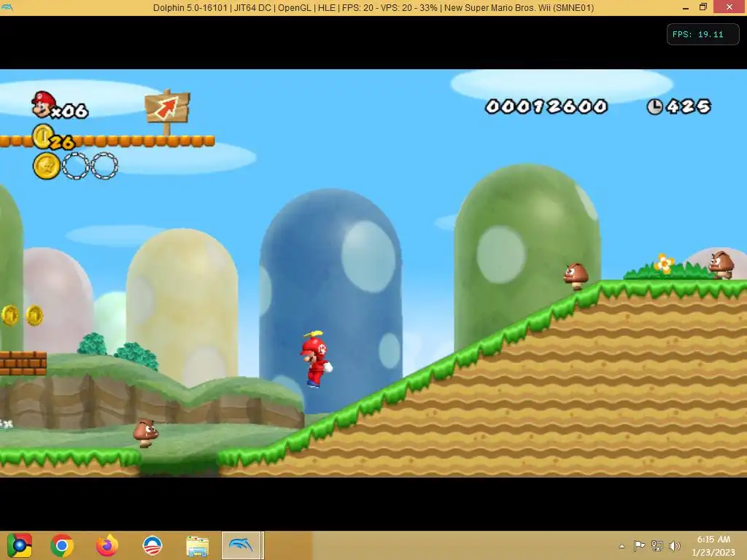747x560 pixels.
Task: Click the Goomba on the low ground near the gap
Action: 145,433
